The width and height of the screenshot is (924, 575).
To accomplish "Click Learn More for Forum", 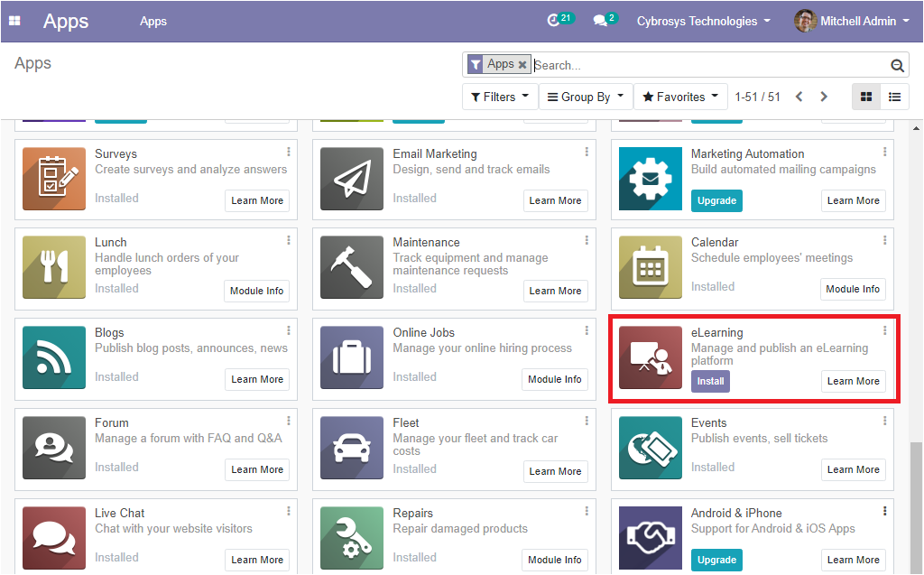I will coord(257,469).
